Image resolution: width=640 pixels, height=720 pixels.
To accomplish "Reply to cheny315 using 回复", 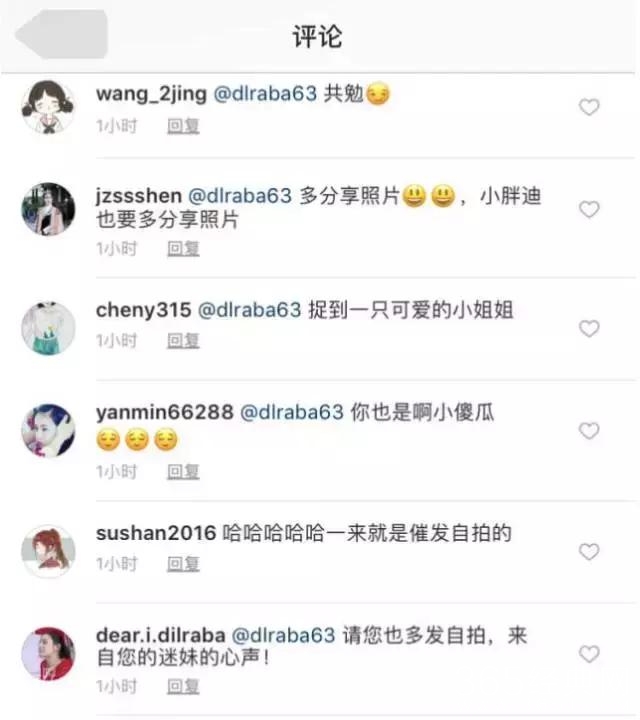I will [x=183, y=341].
